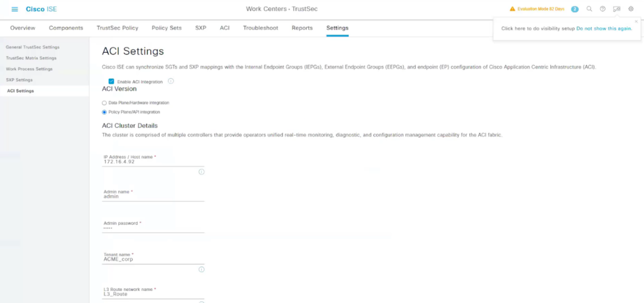Click the 'Work Centers · TrustSec' title
Viewport: 644px width, 303px height.
coord(281,9)
